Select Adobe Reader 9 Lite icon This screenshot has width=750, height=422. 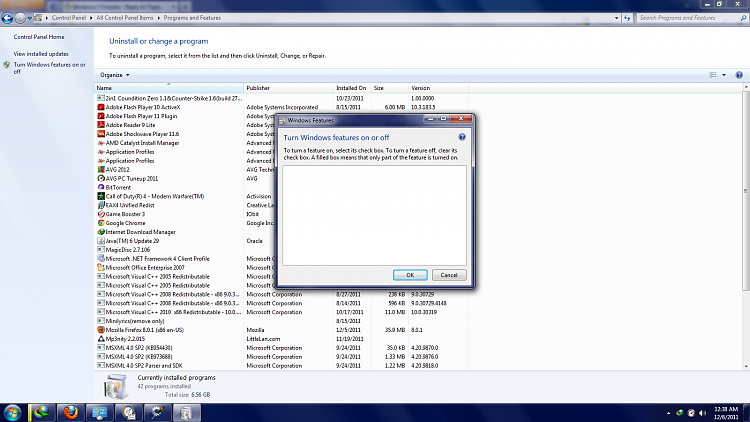[101, 125]
